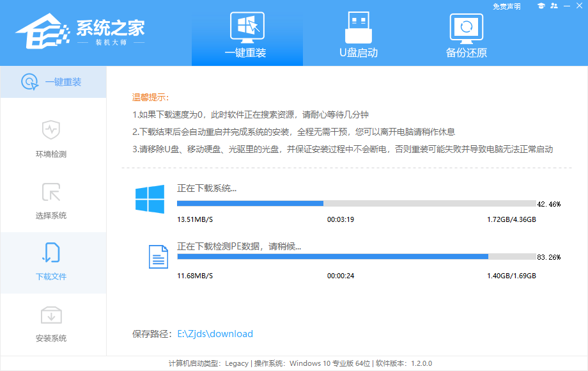Click the PE data document icon

point(157,256)
